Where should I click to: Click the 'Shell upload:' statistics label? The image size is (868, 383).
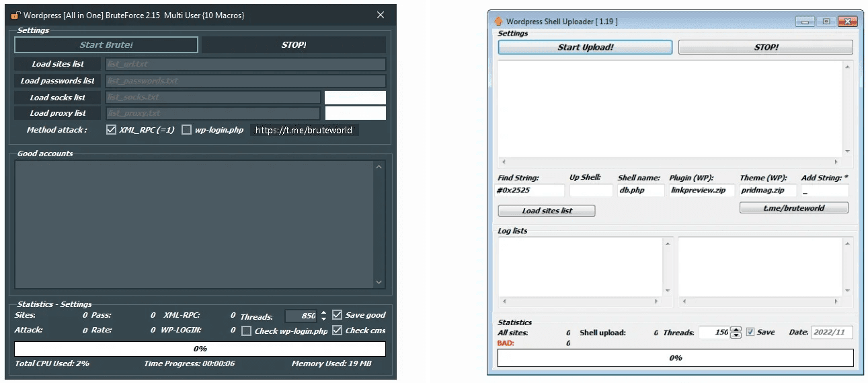point(602,333)
